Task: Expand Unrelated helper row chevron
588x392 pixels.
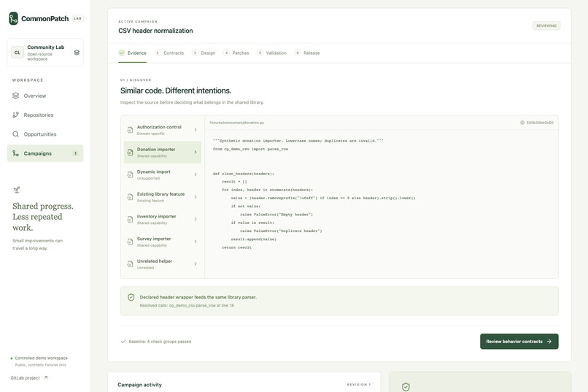Action: pyautogui.click(x=196, y=264)
